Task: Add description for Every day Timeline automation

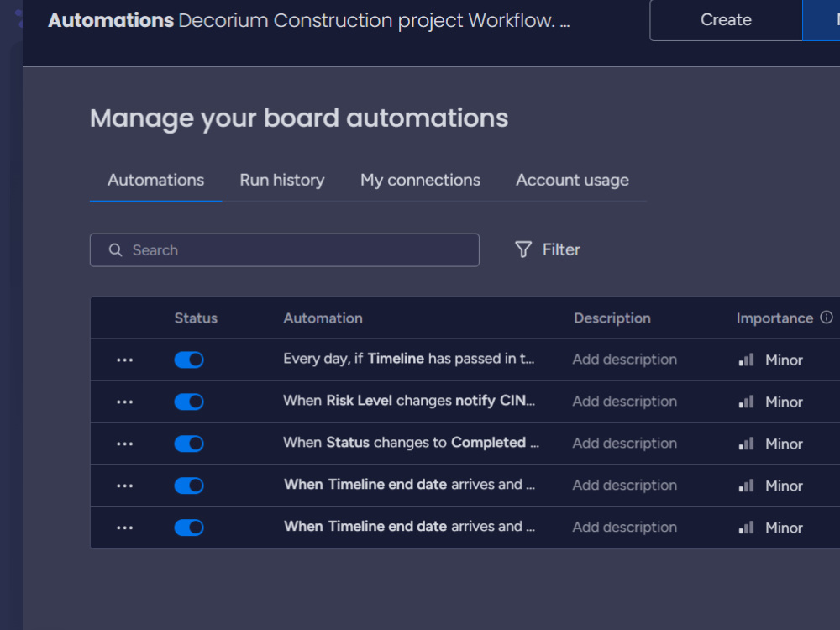Action: pos(625,360)
